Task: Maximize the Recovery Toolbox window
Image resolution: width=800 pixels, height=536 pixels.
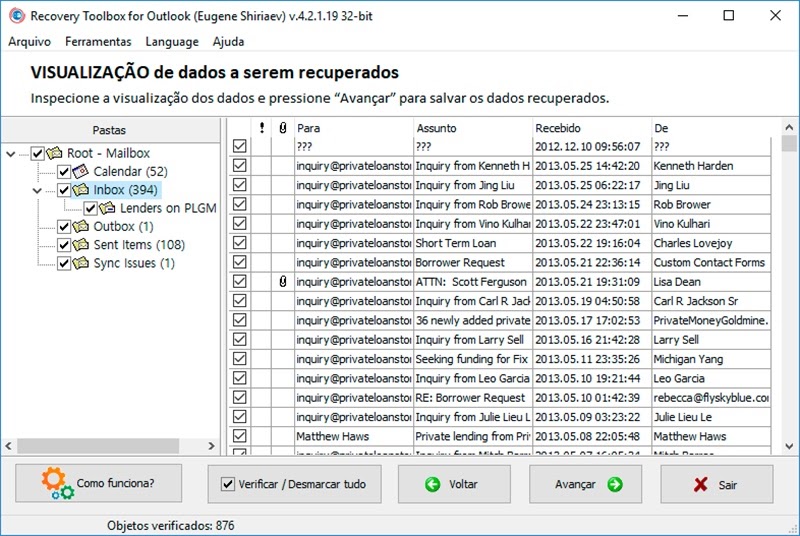Action: (729, 15)
